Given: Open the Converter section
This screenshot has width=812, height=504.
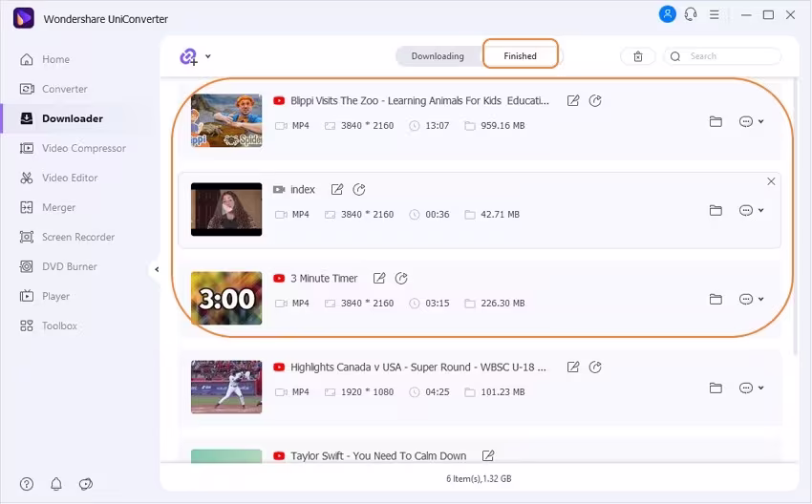Looking at the screenshot, I should [53, 89].
